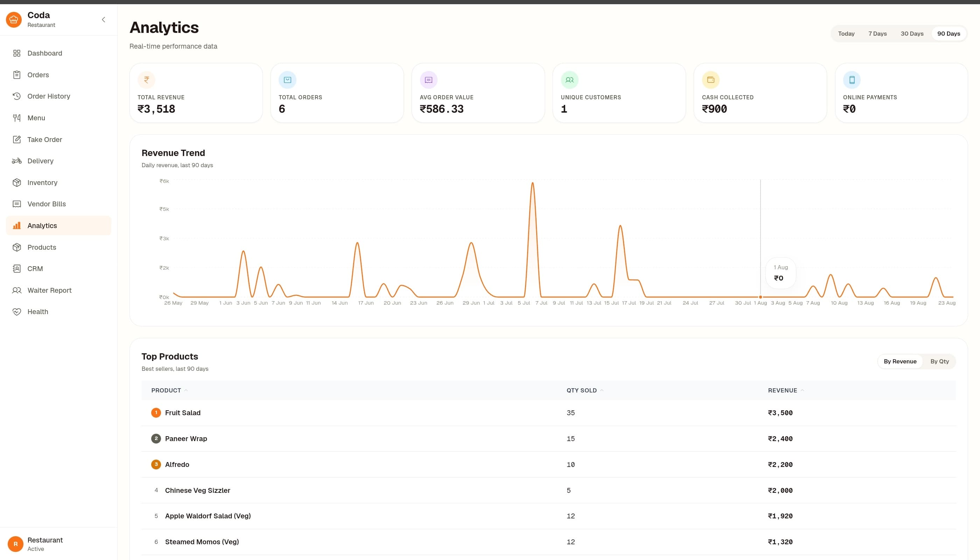Click the Analytics bar-chart icon
Screen dimensions: 980x560
16,225
